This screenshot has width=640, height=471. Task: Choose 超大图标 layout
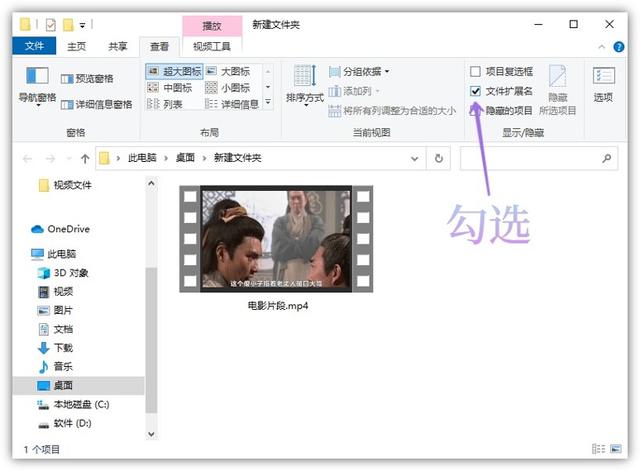click(x=174, y=71)
